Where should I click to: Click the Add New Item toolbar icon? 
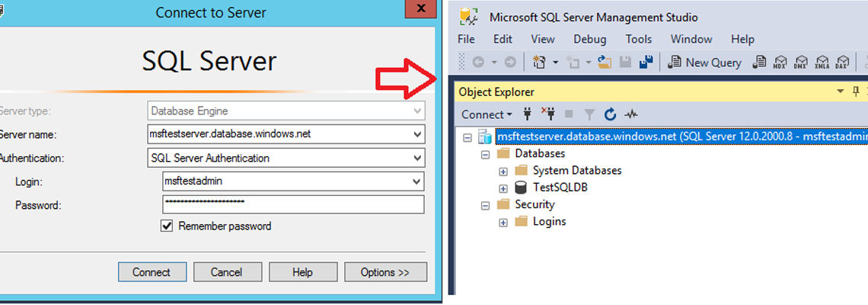[x=573, y=62]
